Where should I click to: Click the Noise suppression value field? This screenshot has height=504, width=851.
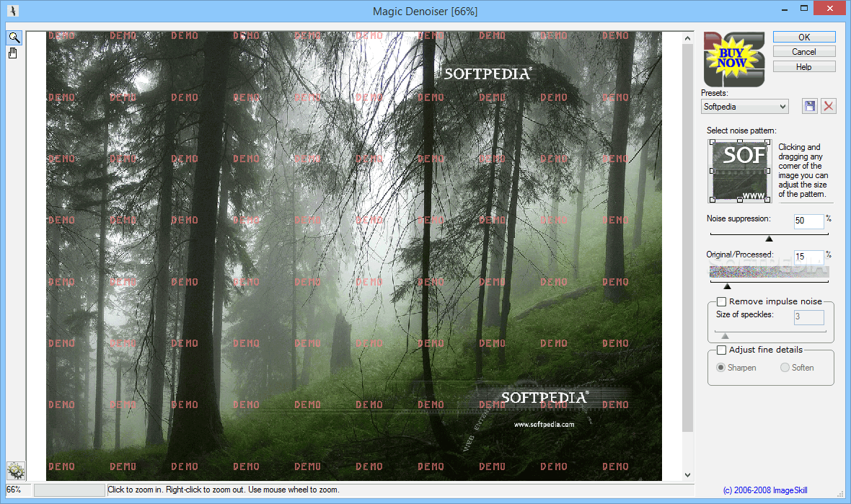pyautogui.click(x=808, y=221)
